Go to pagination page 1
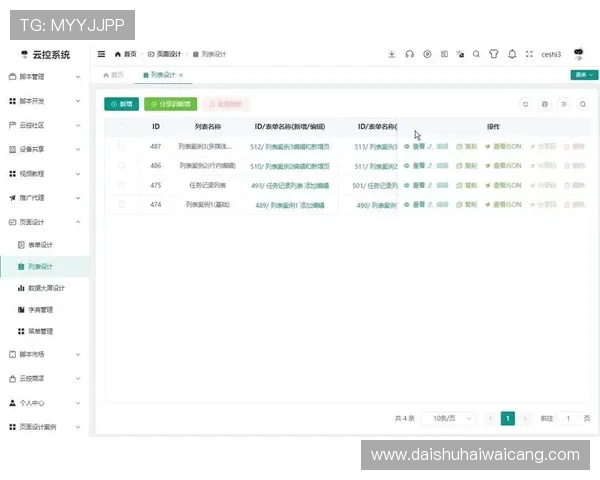 (x=508, y=418)
